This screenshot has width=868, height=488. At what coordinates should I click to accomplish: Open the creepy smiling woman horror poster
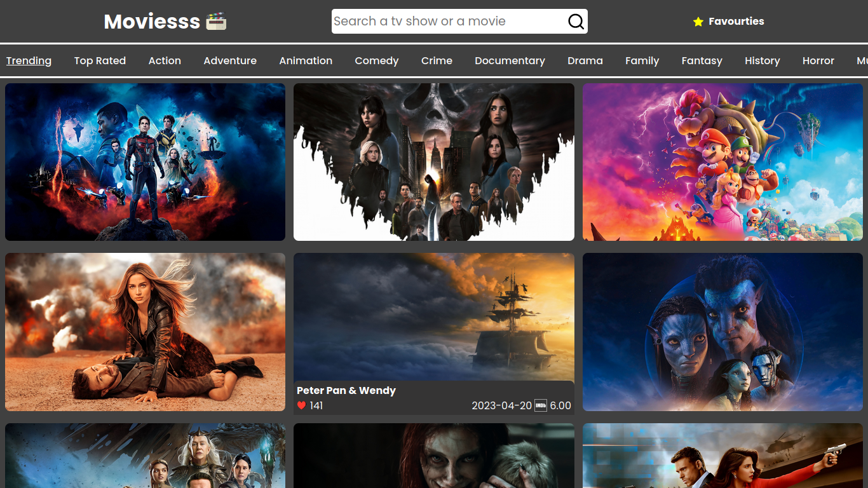click(434, 456)
